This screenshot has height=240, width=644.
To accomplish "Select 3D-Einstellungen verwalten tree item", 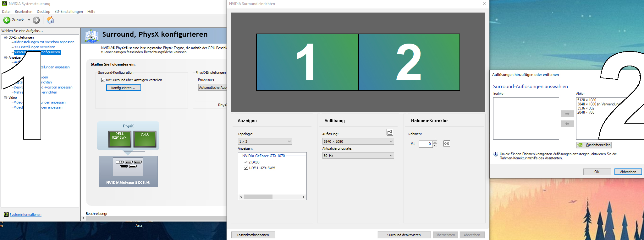I will [x=35, y=47].
